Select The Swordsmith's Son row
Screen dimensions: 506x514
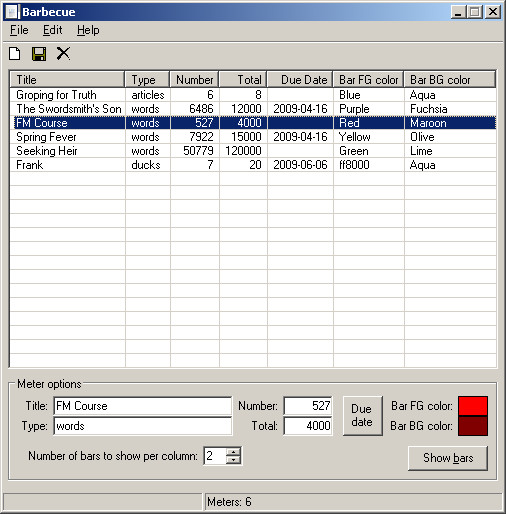click(x=253, y=109)
